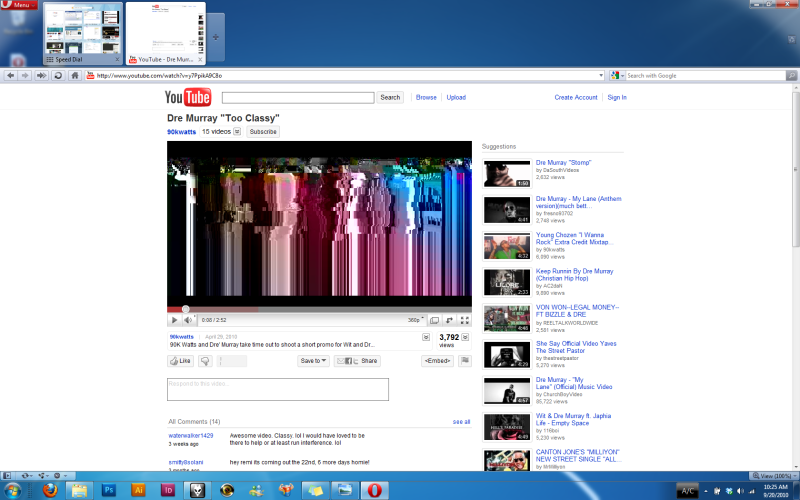
Task: Click the Embed button
Action: click(437, 361)
